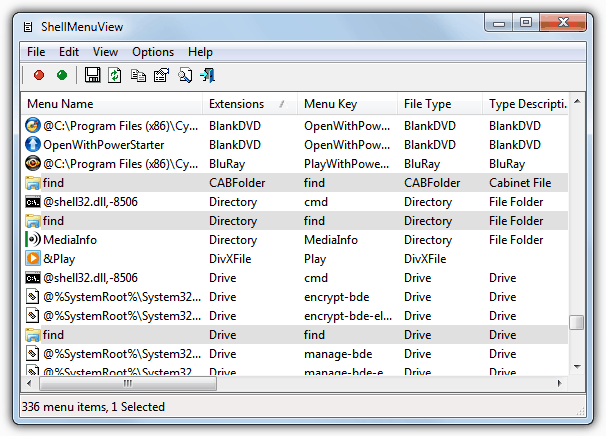
Task: Select the OpenWithPowerStarter menu name
Action: click(x=104, y=145)
